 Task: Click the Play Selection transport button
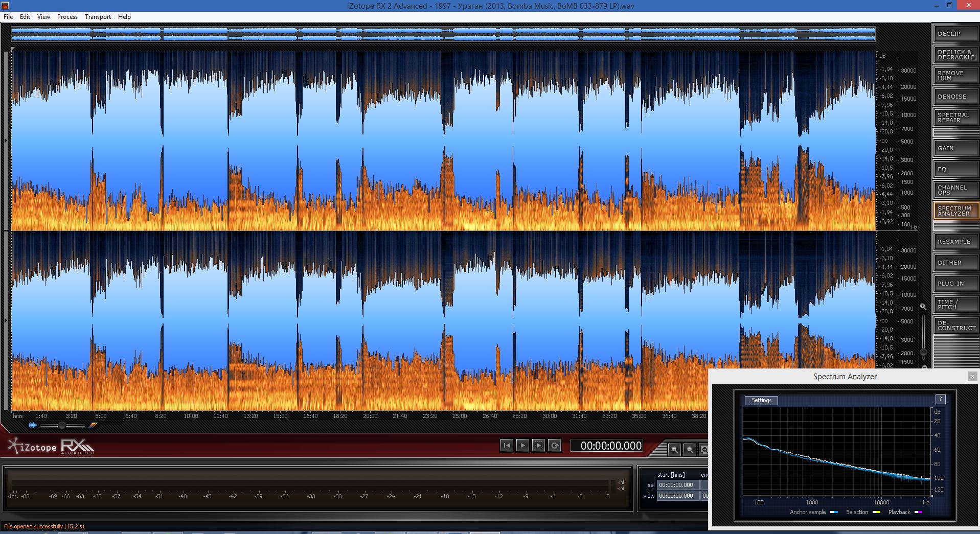[538, 446]
